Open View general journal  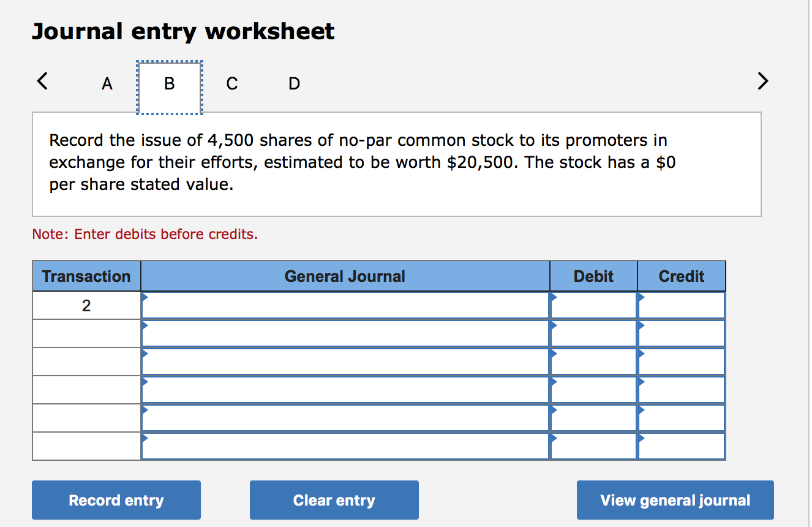pos(675,500)
